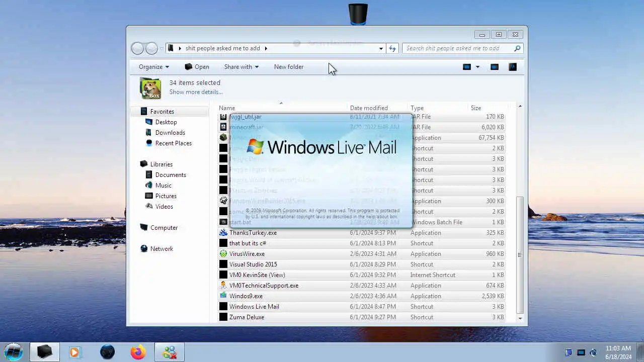Open the Documents library
Image resolution: width=644 pixels, height=362 pixels.
point(171,175)
